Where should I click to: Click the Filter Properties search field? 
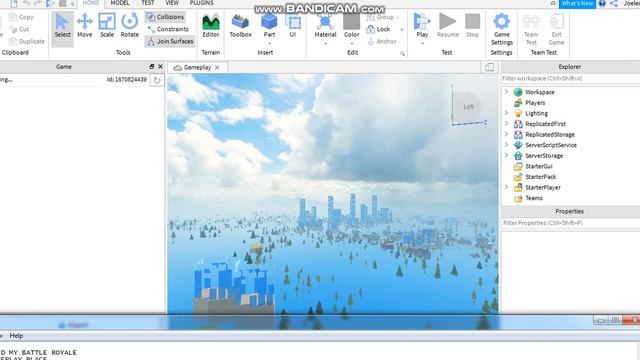coord(570,223)
